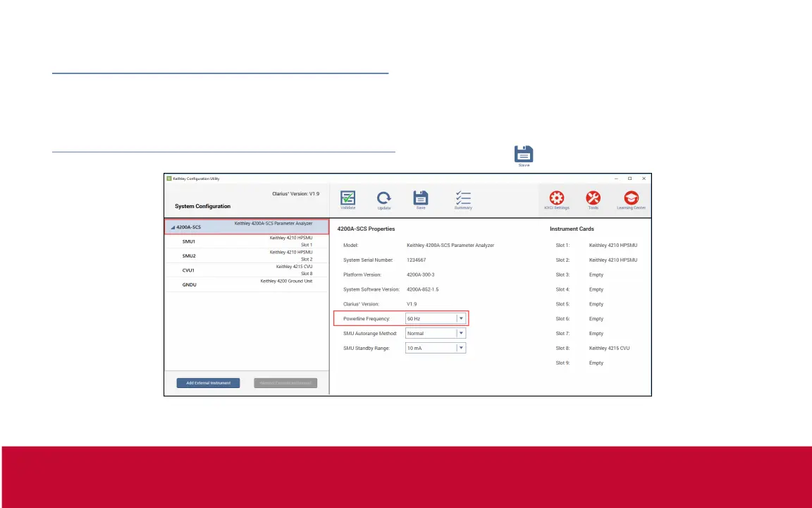Minimize the Keithley Configuration Utility window
The width and height of the screenshot is (812, 508).
(x=616, y=179)
